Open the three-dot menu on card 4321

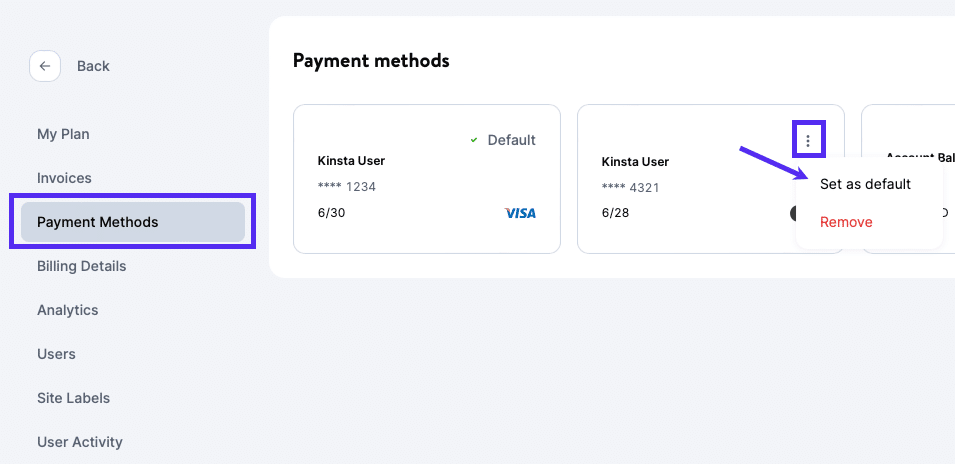coord(808,141)
